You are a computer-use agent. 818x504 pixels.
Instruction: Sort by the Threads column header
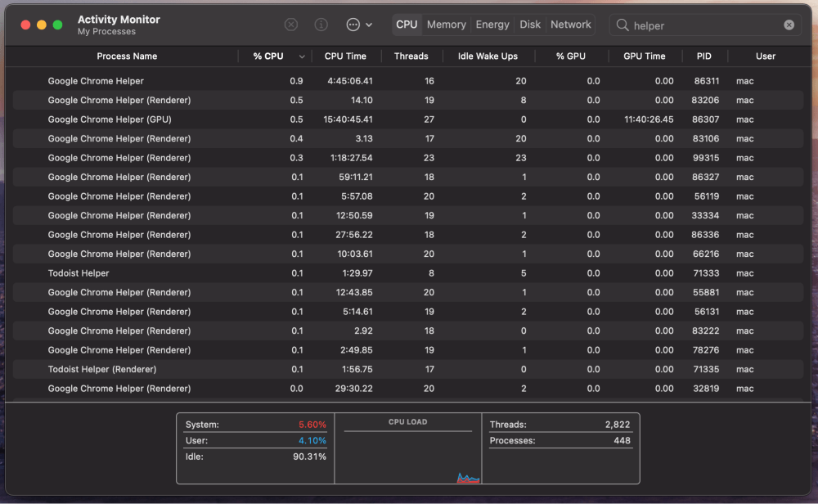411,56
